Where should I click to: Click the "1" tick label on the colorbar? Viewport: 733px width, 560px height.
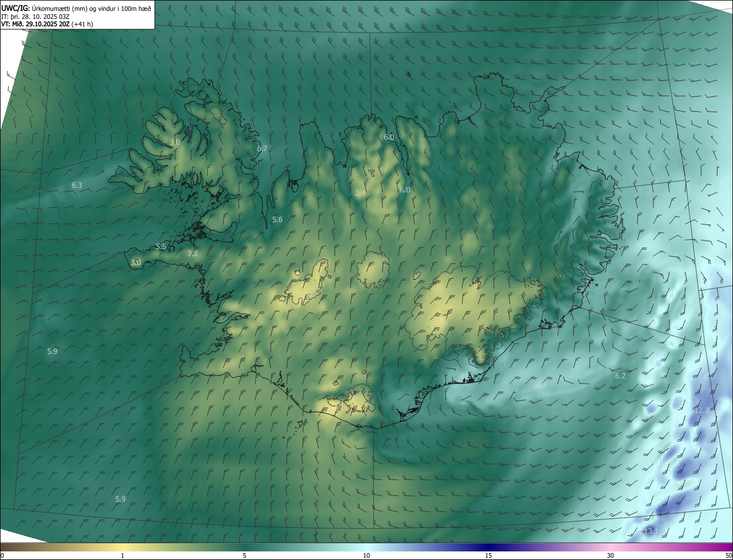point(123,555)
